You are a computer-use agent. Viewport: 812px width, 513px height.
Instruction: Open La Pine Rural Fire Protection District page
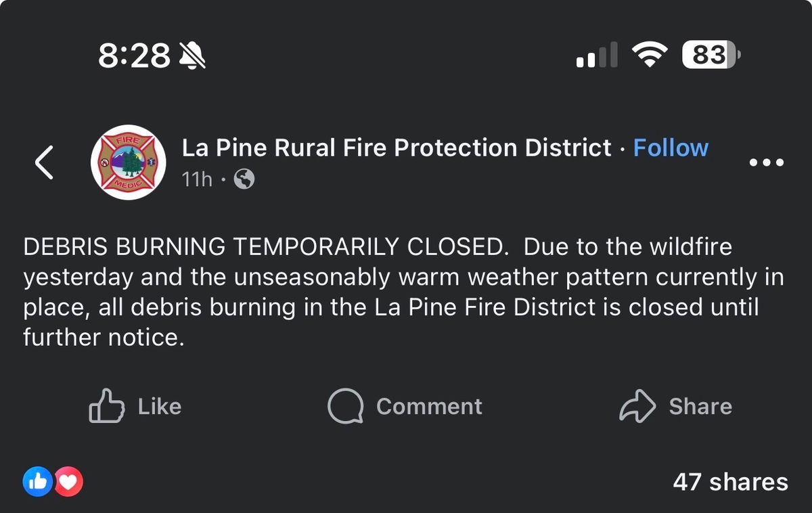397,148
